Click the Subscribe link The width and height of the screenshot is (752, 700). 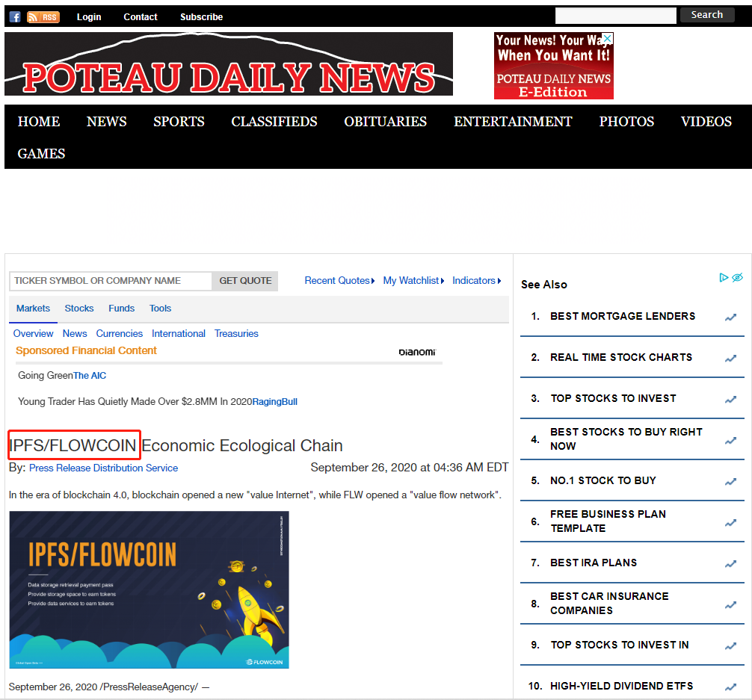(201, 17)
